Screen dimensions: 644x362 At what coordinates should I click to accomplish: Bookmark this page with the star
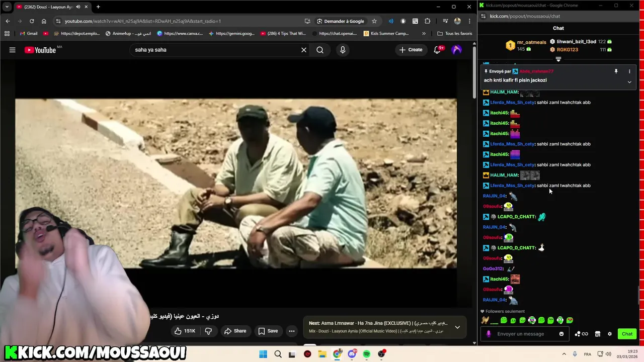point(374,21)
